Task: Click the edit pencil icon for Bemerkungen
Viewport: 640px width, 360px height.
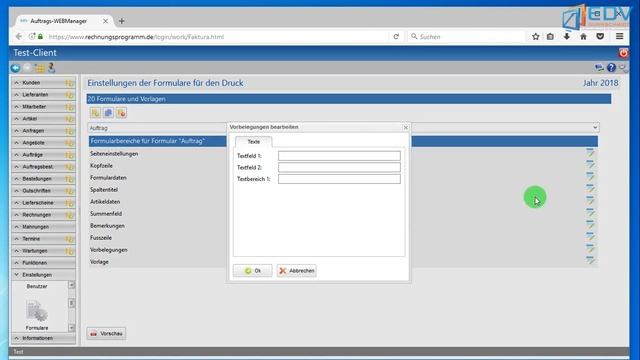Action: [590, 225]
